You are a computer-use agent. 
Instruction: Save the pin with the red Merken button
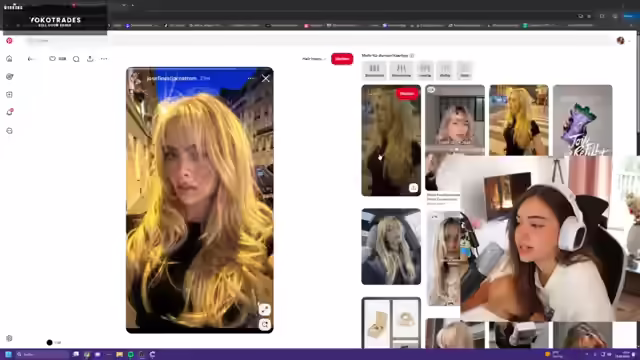342,59
